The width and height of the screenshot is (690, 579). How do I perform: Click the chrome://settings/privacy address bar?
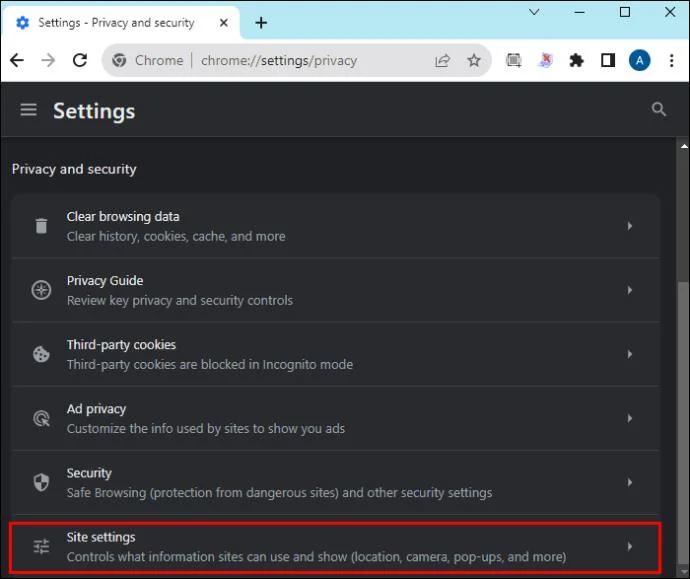click(279, 60)
